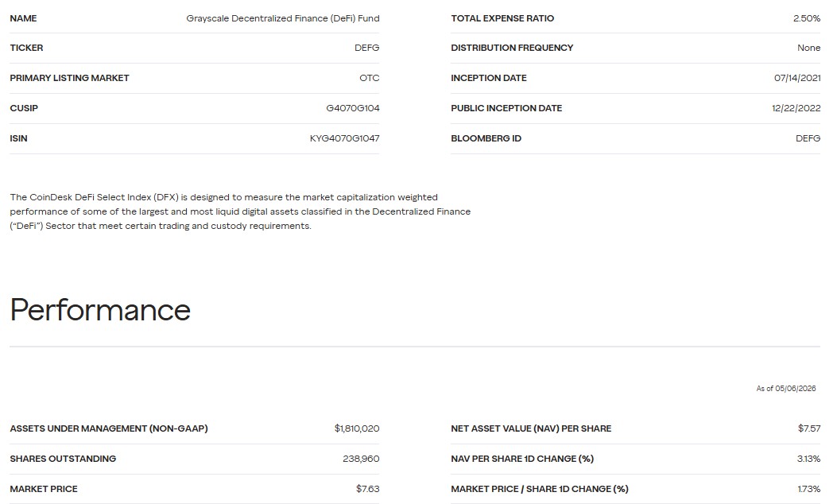Screen dimensions: 837x504
Task: Click the MARKET PRICE label
Action: pyautogui.click(x=43, y=489)
